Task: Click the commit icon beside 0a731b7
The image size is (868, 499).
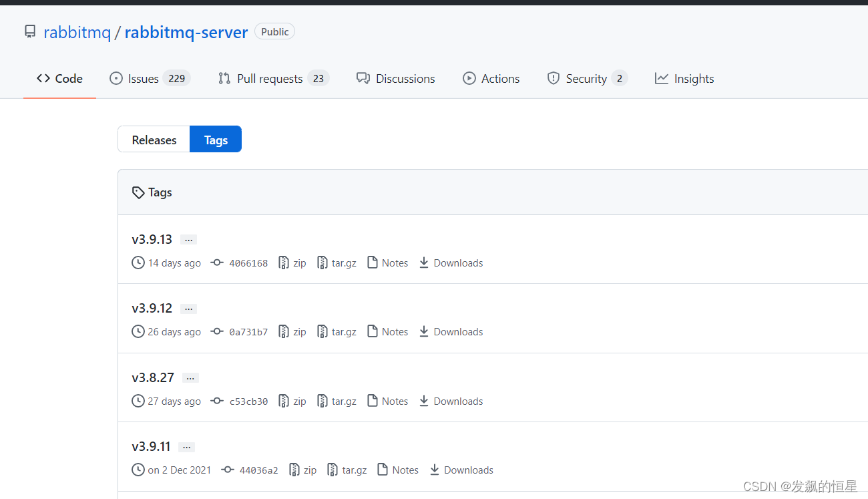Action: [217, 331]
